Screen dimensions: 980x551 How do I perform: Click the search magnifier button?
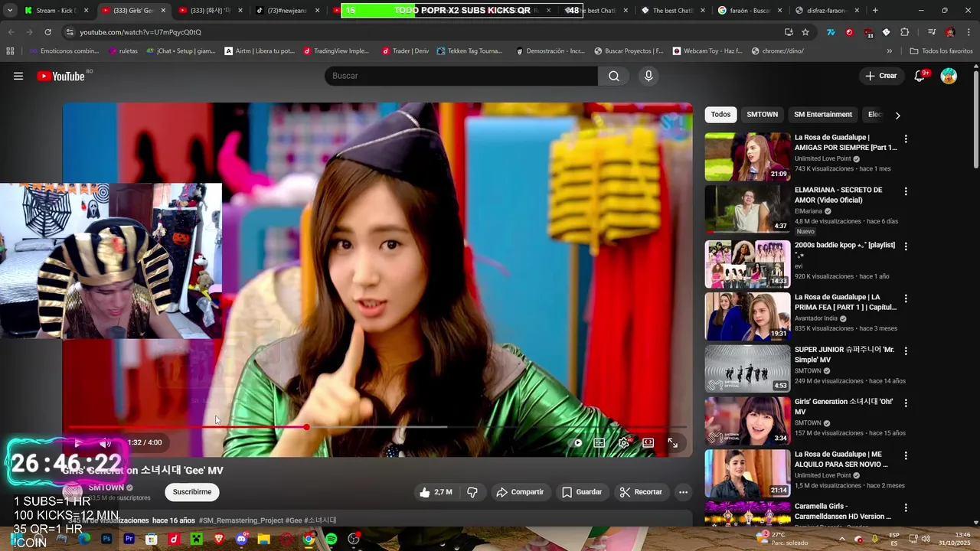[x=614, y=76]
